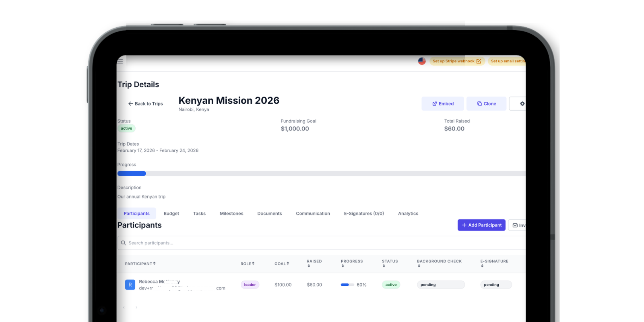Open Background Check pending dropdown

pos(441,285)
